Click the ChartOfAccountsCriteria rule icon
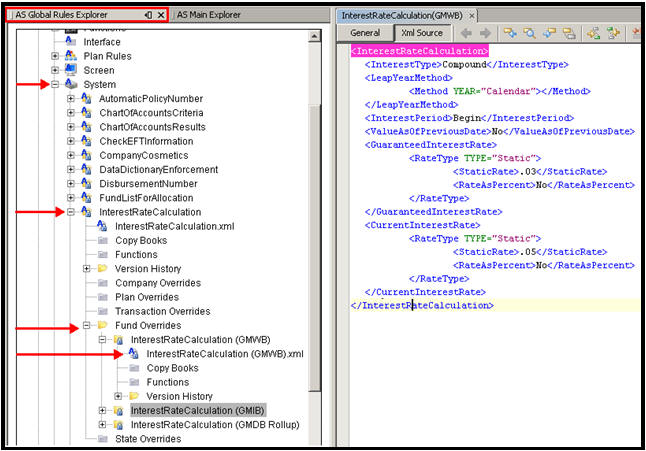 (x=86, y=112)
